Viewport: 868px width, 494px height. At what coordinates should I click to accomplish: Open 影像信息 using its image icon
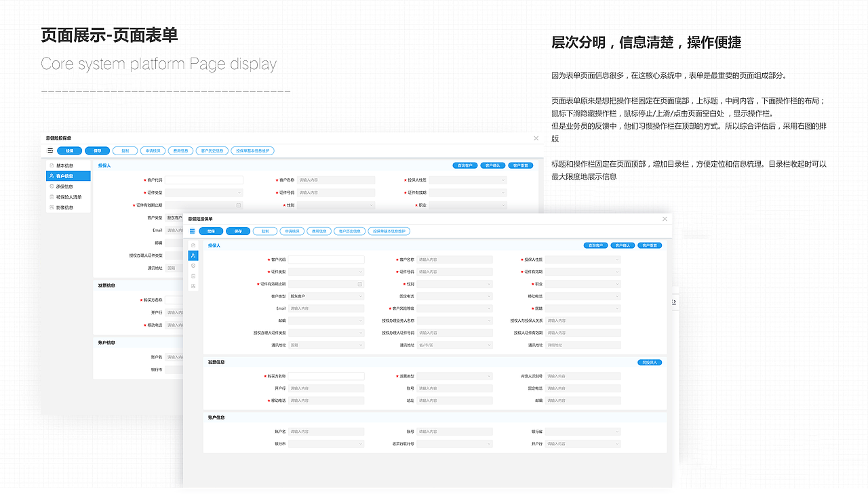(193, 285)
